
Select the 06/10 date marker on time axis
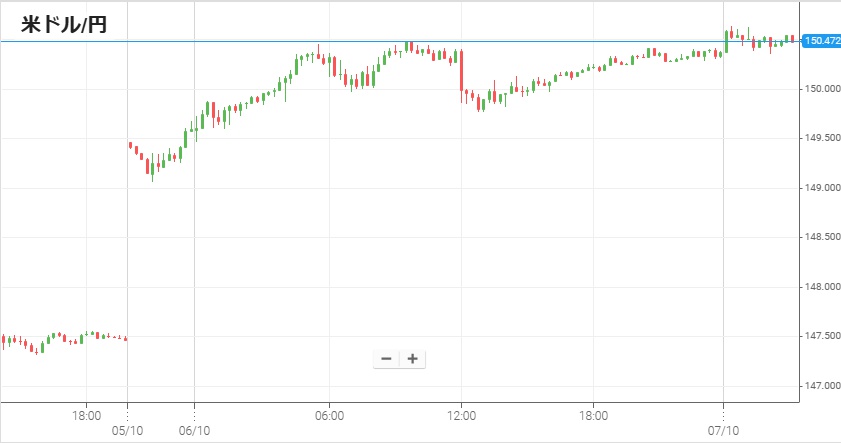coord(194,430)
